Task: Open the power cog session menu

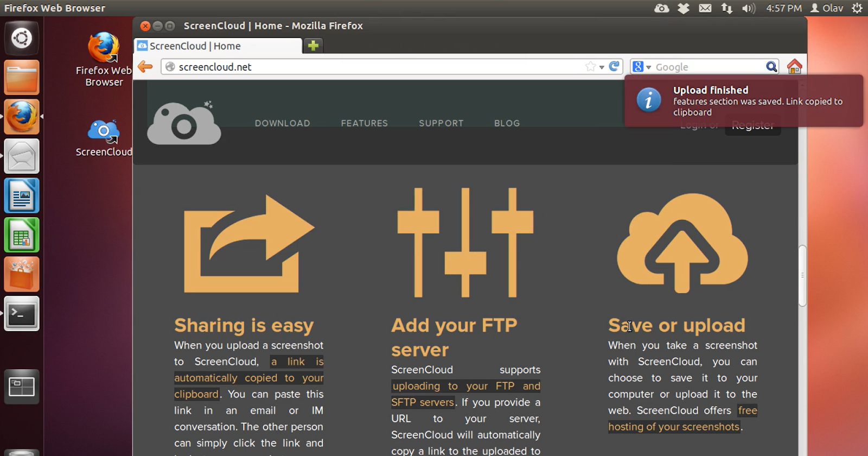Action: (x=857, y=8)
